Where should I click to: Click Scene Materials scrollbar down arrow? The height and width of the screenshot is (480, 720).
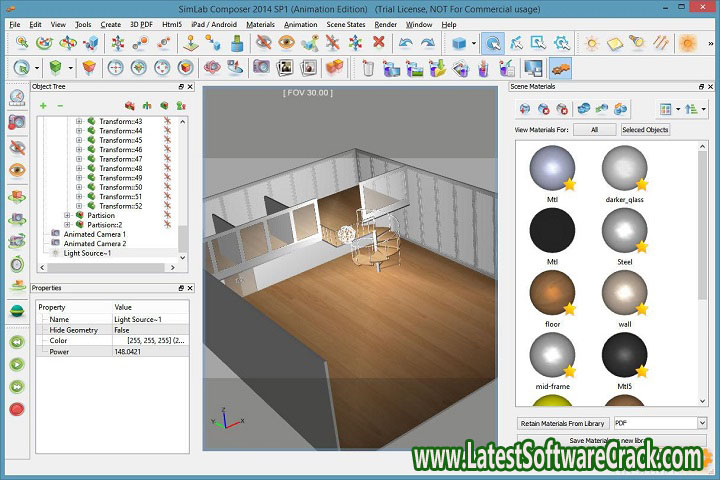click(703, 401)
